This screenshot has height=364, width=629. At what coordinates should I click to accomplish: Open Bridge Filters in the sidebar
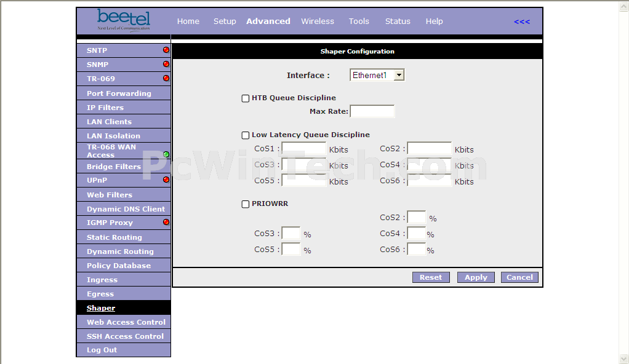point(124,167)
